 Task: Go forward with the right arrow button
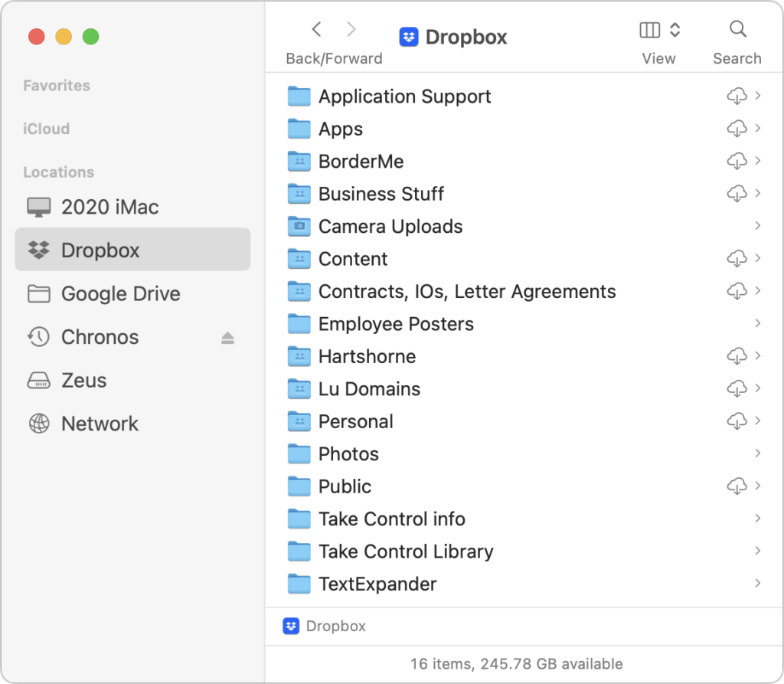pyautogui.click(x=351, y=29)
